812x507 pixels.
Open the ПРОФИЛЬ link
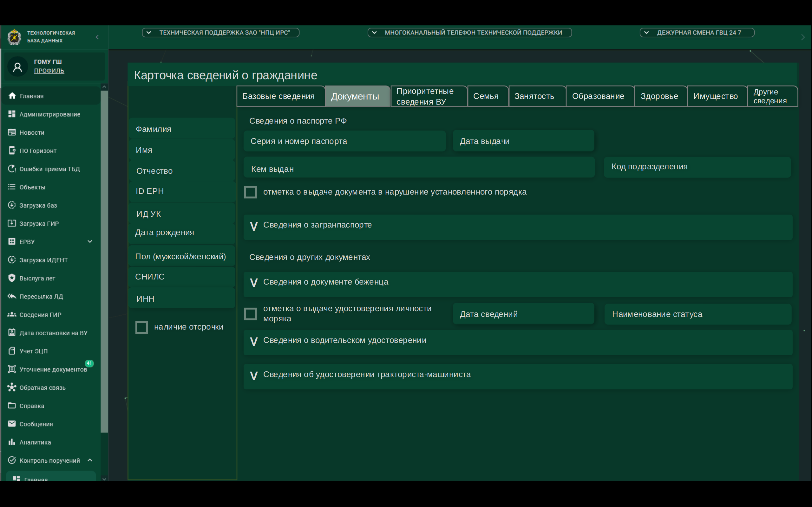49,71
